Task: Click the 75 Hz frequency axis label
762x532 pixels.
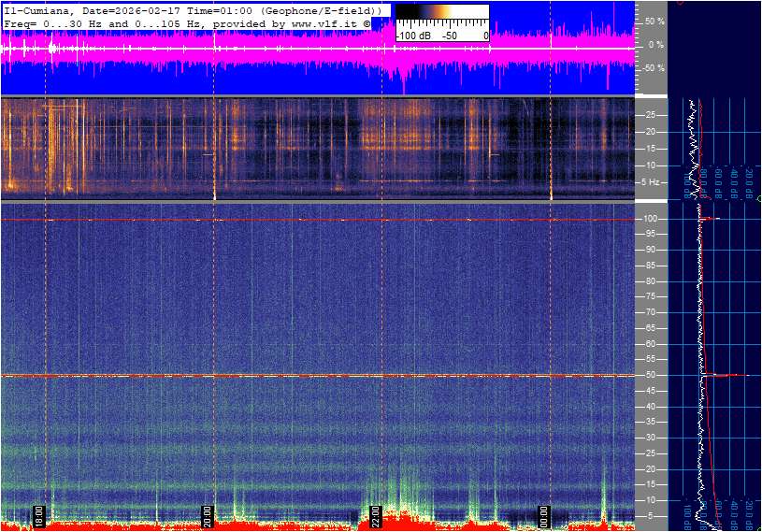Action: click(x=651, y=297)
